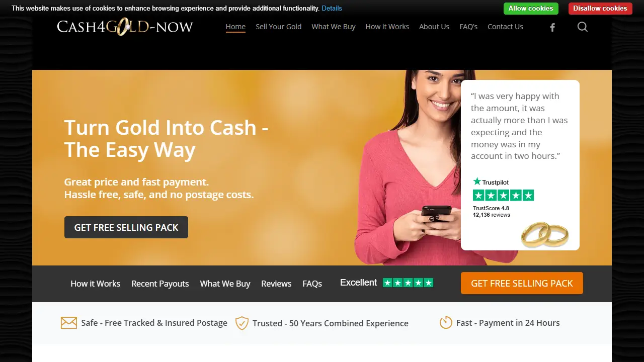Allow cookies in the banner
644x362 pixels.
531,8
